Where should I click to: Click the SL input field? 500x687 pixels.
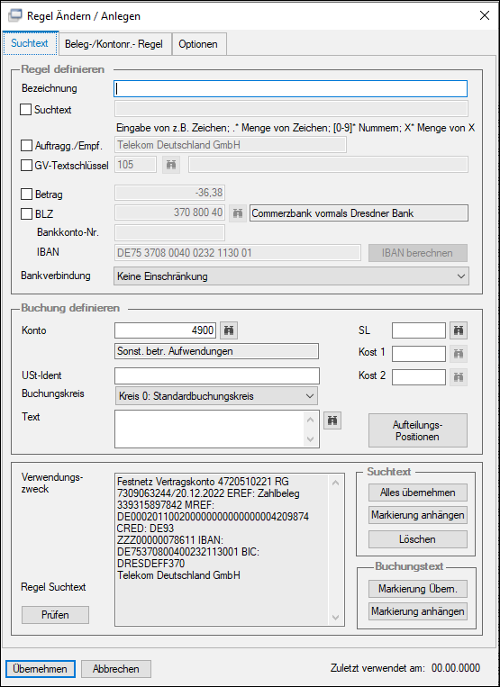[418, 330]
